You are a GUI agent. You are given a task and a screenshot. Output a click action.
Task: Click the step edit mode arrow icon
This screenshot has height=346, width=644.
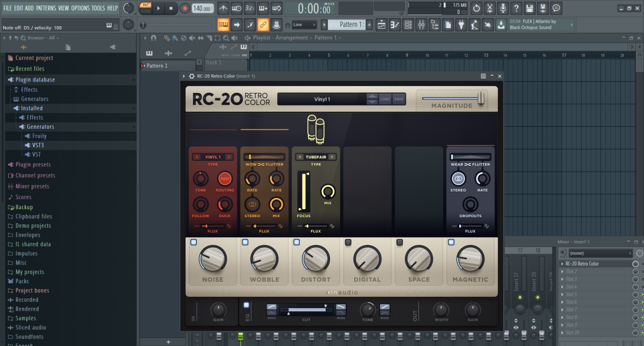coord(236,24)
